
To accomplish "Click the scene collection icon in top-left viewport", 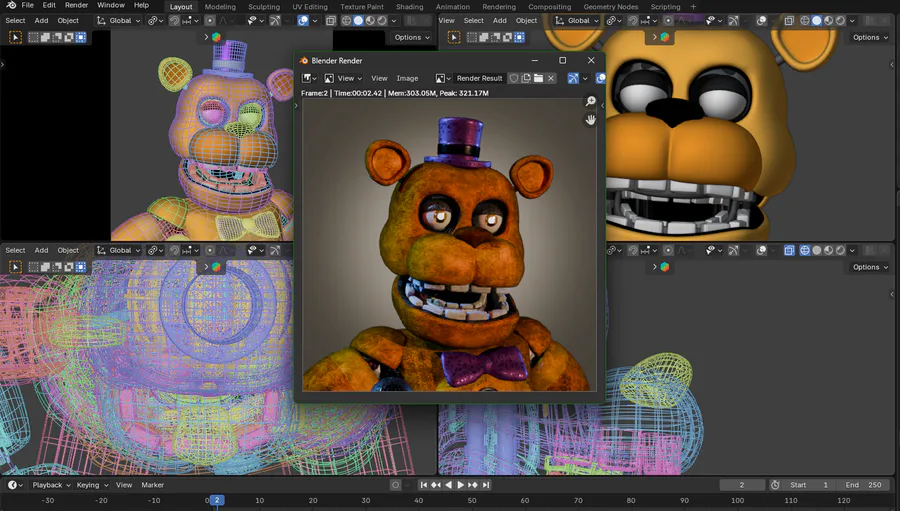I will (x=216, y=37).
